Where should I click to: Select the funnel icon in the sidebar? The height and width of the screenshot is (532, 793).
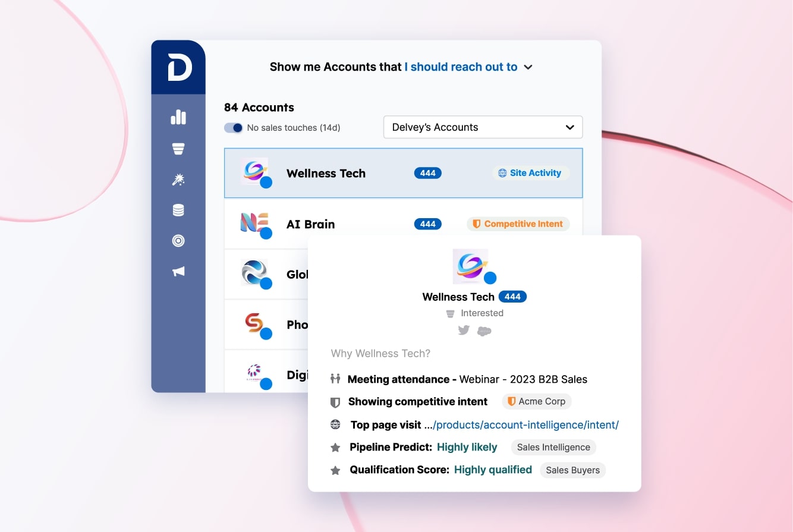pyautogui.click(x=178, y=148)
